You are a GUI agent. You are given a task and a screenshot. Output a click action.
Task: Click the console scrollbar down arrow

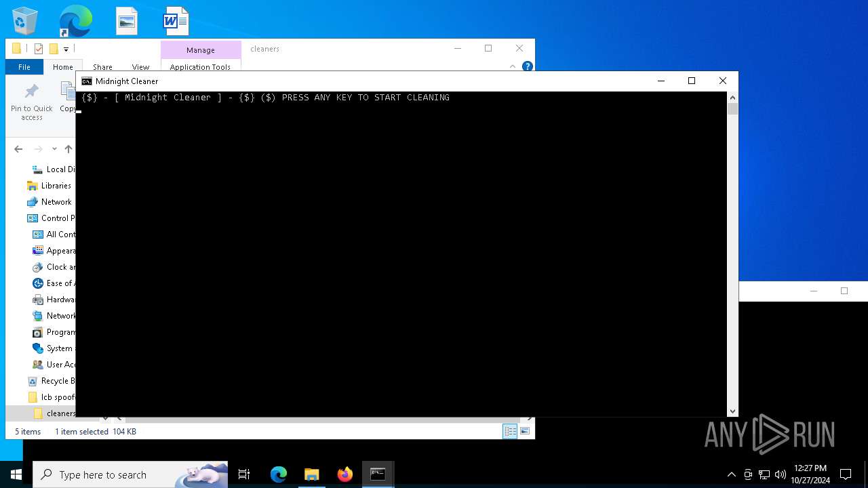[732, 411]
